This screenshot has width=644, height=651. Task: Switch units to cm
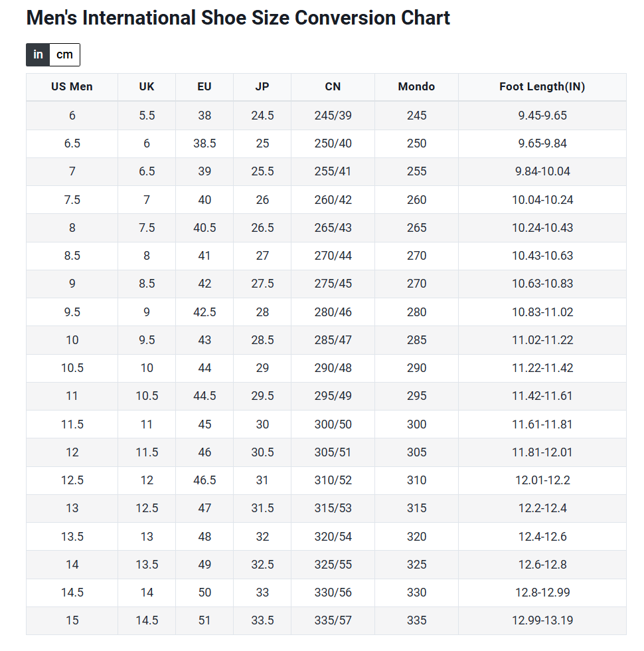pyautogui.click(x=64, y=54)
